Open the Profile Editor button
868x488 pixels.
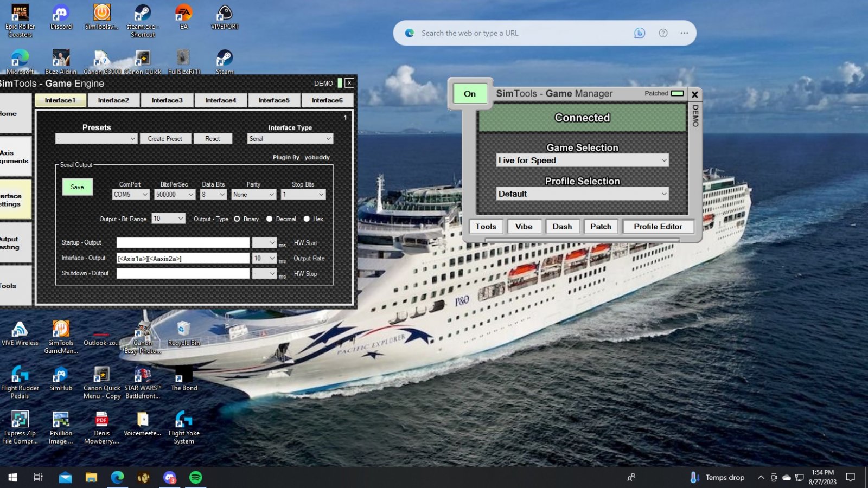[x=658, y=227]
